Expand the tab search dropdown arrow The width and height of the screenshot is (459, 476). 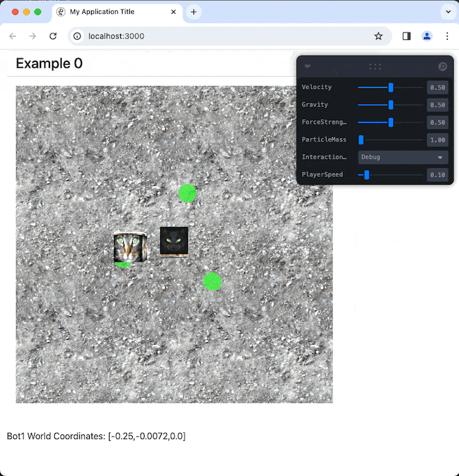[448, 12]
